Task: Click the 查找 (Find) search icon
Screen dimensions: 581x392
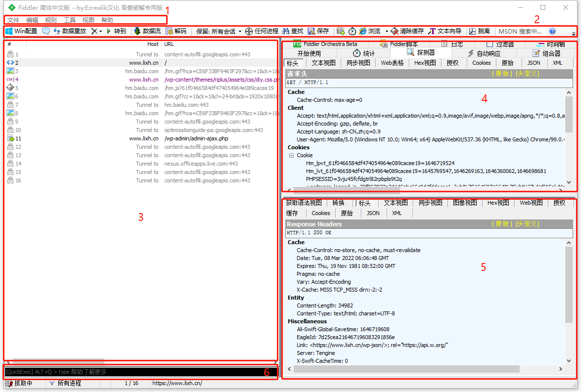Action: coord(292,31)
